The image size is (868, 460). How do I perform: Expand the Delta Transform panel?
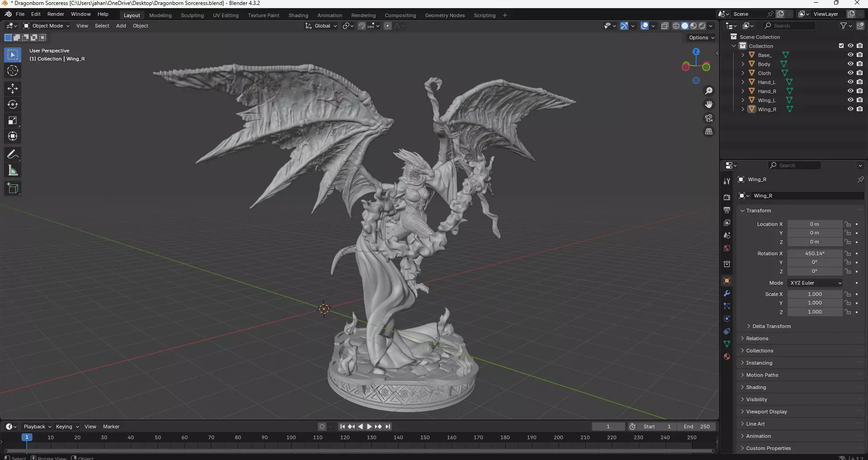(771, 326)
